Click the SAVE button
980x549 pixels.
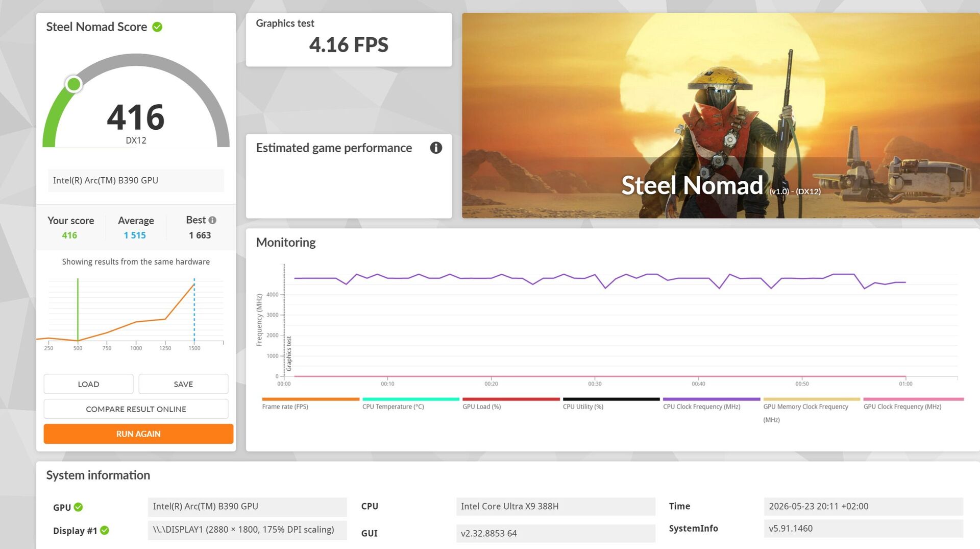(x=183, y=384)
